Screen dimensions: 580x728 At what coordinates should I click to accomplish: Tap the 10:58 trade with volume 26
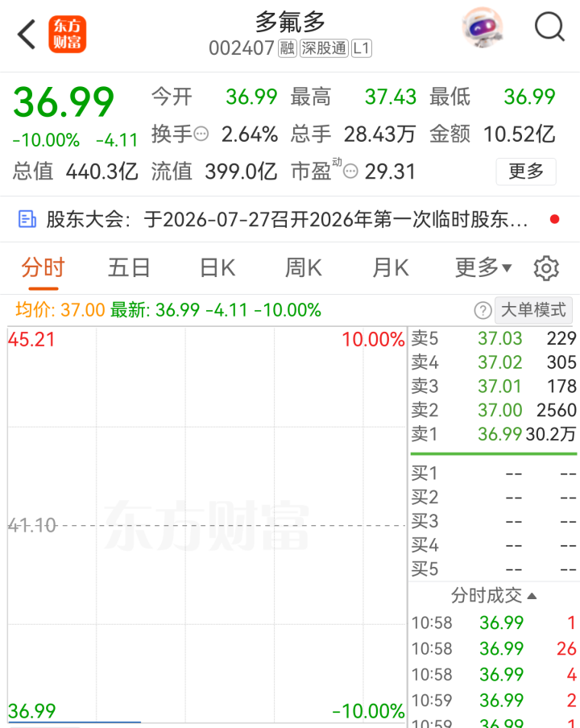[x=494, y=648]
